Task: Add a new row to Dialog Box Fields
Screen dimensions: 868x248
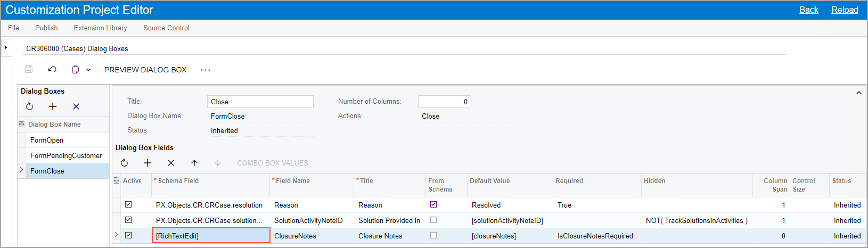Action: [148, 163]
